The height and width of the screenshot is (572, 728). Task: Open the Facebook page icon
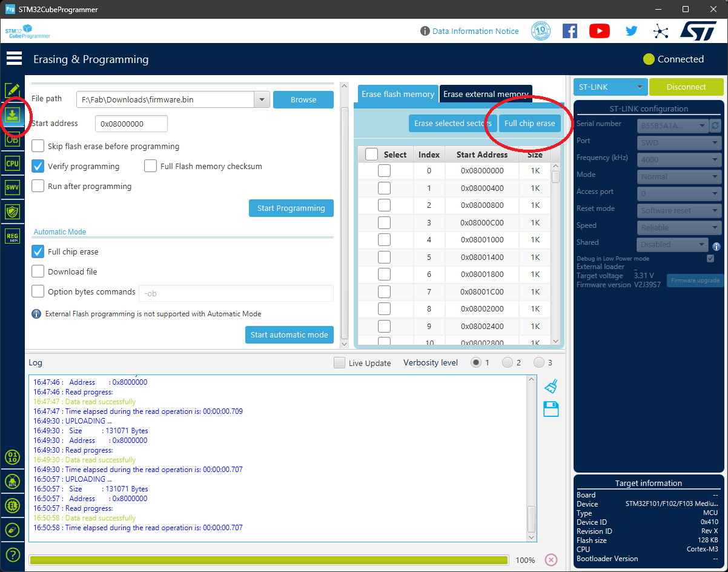tap(570, 31)
